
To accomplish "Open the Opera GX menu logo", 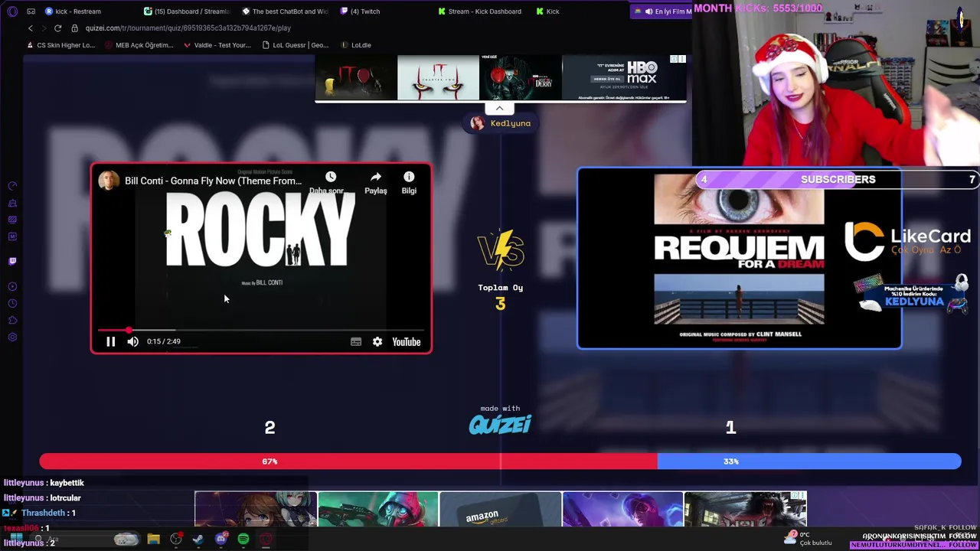I will [x=12, y=11].
